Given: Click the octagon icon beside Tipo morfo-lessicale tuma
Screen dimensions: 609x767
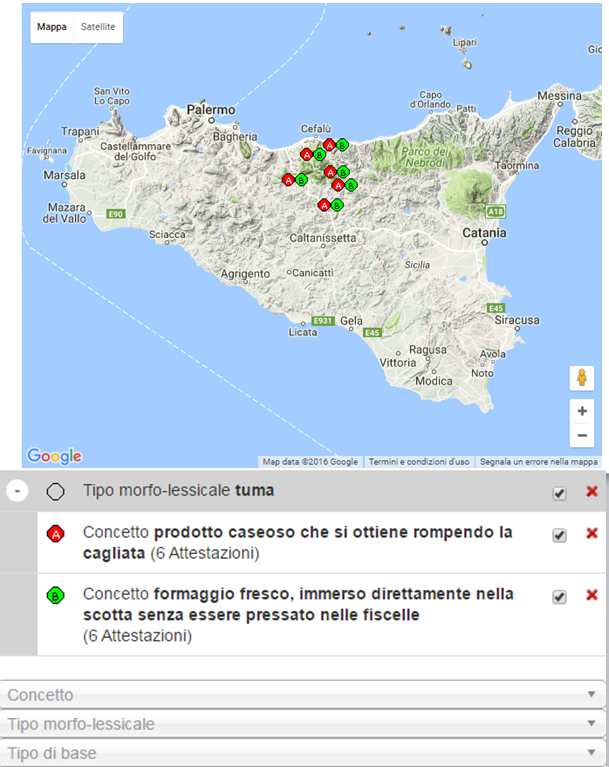Looking at the screenshot, I should 56,492.
